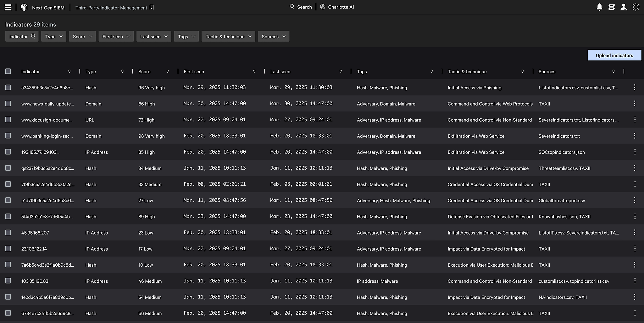Check the box for www.banking-login-sec indicator
This screenshot has height=323, width=644.
click(x=8, y=136)
